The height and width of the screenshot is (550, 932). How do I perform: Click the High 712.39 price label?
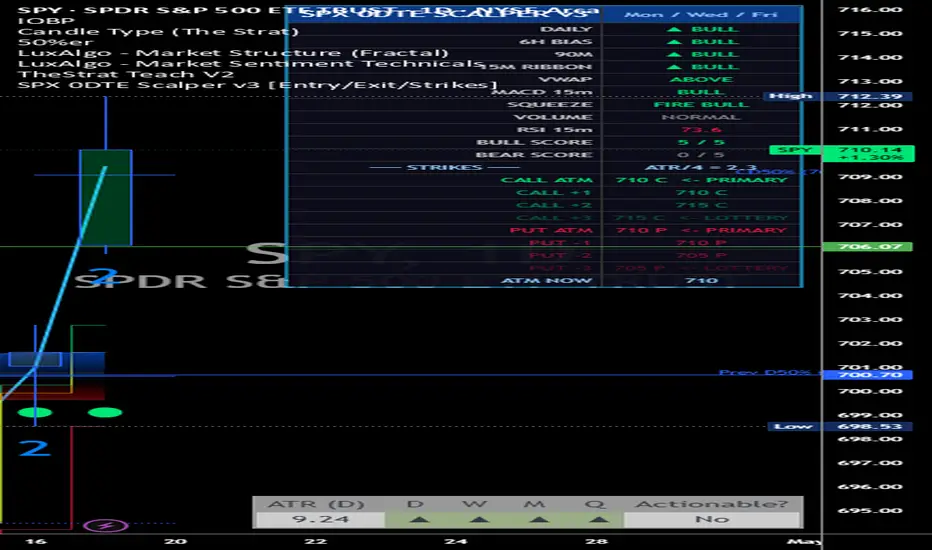pyautogui.click(x=837, y=96)
